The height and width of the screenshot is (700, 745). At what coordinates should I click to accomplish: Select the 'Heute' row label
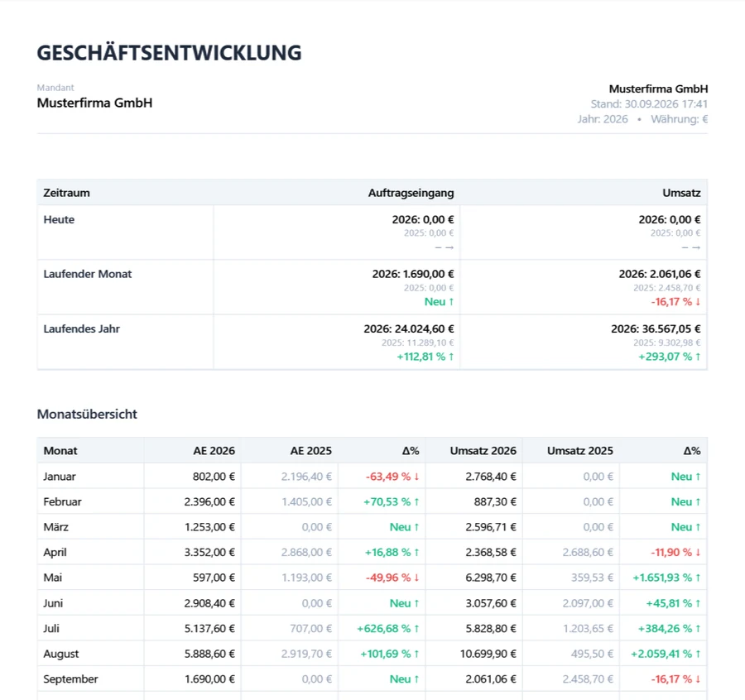point(59,219)
